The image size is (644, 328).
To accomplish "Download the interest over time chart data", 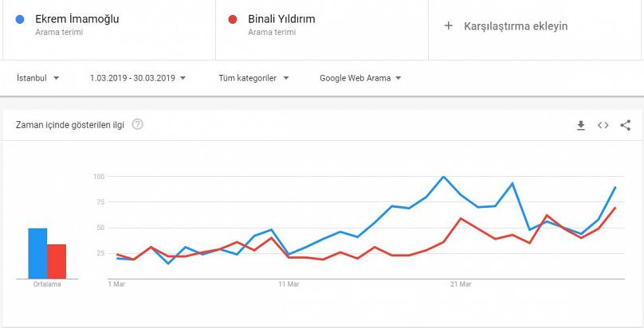I will [x=581, y=126].
